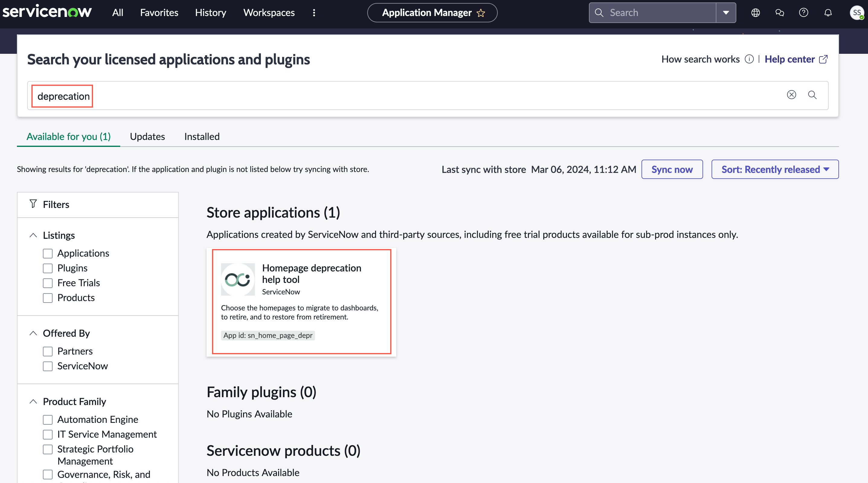This screenshot has width=868, height=483.
Task: Check the Products filter checkbox
Action: tap(47, 298)
